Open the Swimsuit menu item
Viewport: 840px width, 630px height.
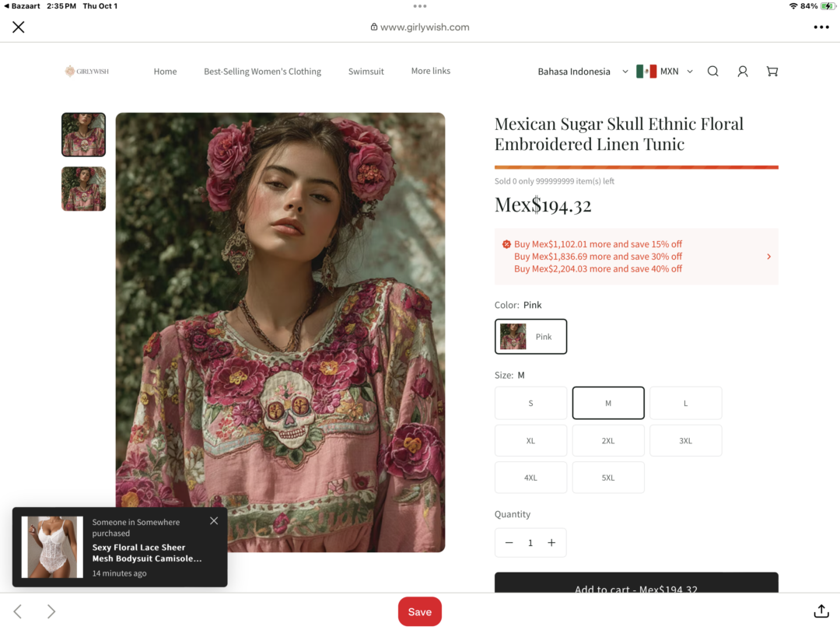[x=366, y=72]
